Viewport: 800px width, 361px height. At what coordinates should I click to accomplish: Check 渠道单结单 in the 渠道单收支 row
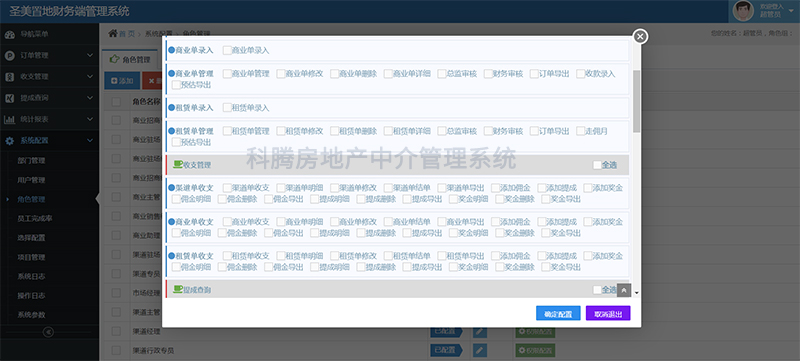pos(388,188)
